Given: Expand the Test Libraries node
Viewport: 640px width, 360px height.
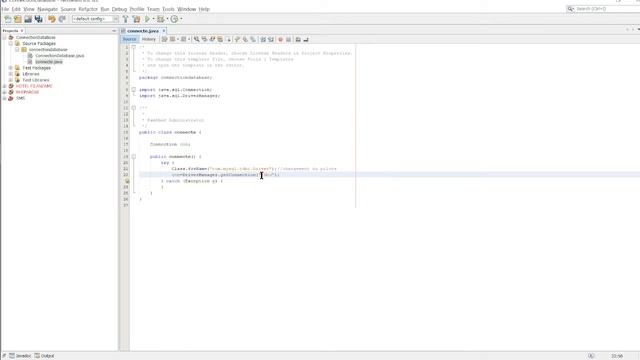Looking at the screenshot, I should pyautogui.click(x=11, y=80).
